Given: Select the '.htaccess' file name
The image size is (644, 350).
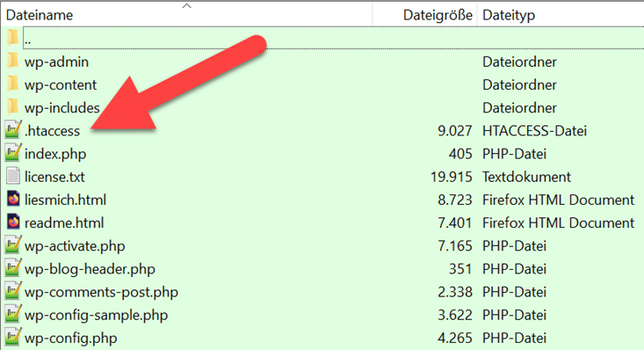Looking at the screenshot, I should (52, 131).
